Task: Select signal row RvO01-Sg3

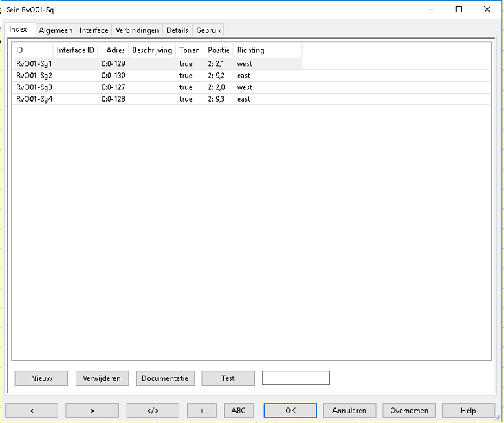Action: click(x=34, y=87)
